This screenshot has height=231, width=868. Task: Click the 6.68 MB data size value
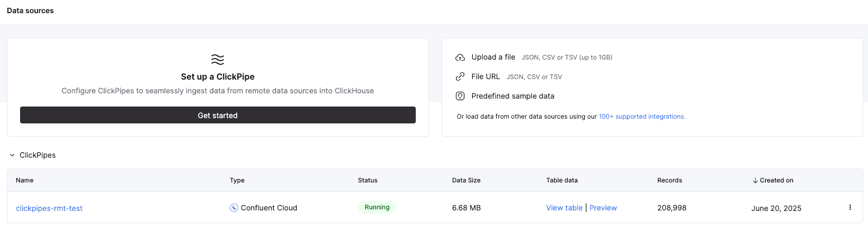tap(466, 208)
